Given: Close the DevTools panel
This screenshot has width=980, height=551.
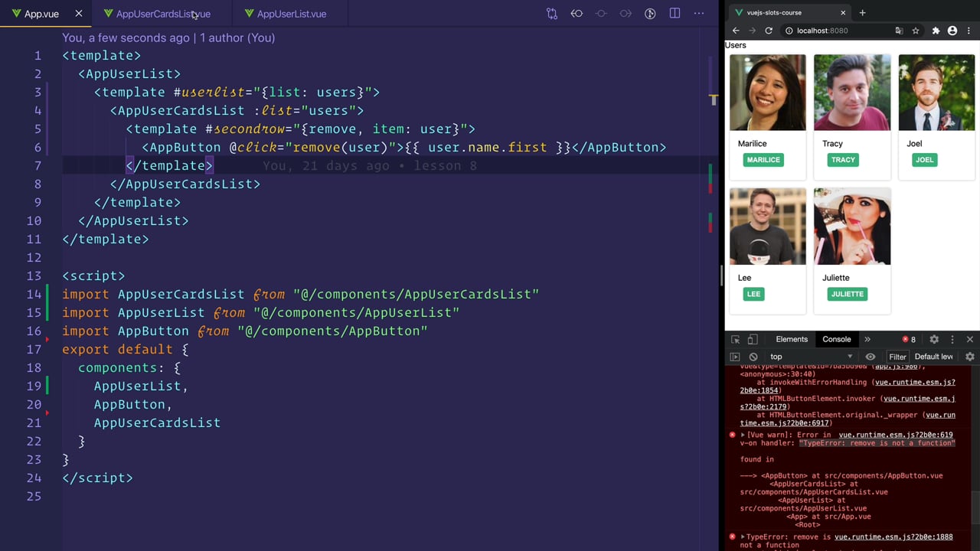Looking at the screenshot, I should pos(970,339).
